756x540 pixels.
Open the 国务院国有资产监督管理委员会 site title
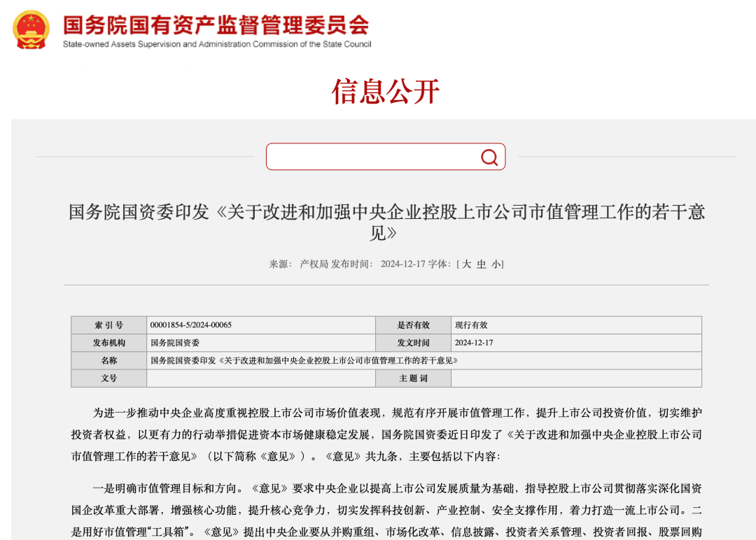[x=216, y=24]
